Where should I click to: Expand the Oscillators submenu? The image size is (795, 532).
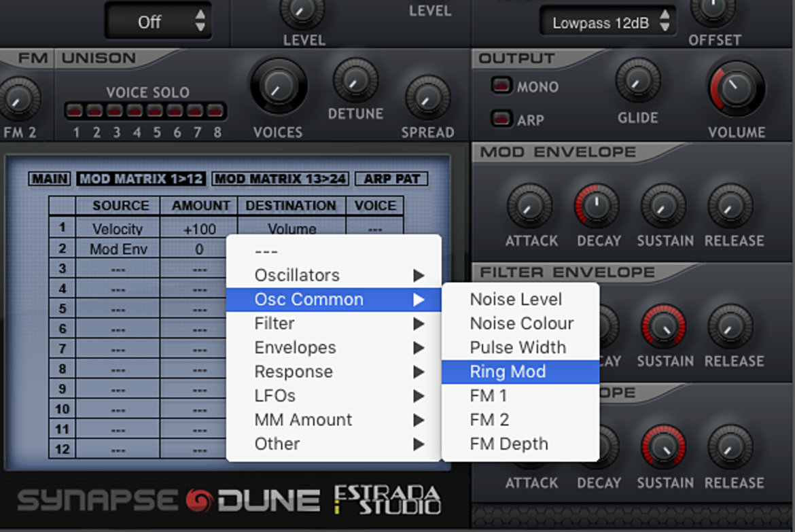[x=334, y=275]
